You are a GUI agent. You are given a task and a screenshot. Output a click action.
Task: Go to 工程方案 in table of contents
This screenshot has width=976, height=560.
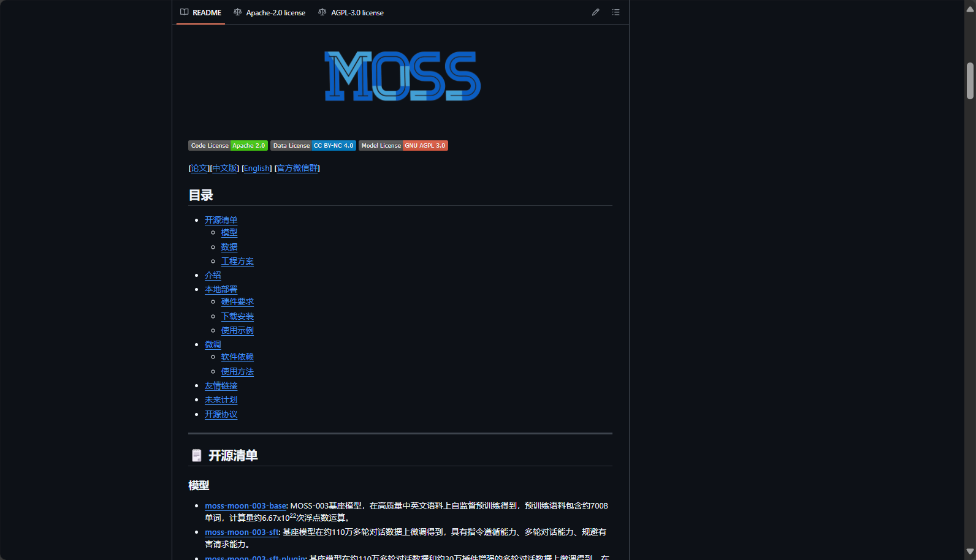[x=237, y=261]
